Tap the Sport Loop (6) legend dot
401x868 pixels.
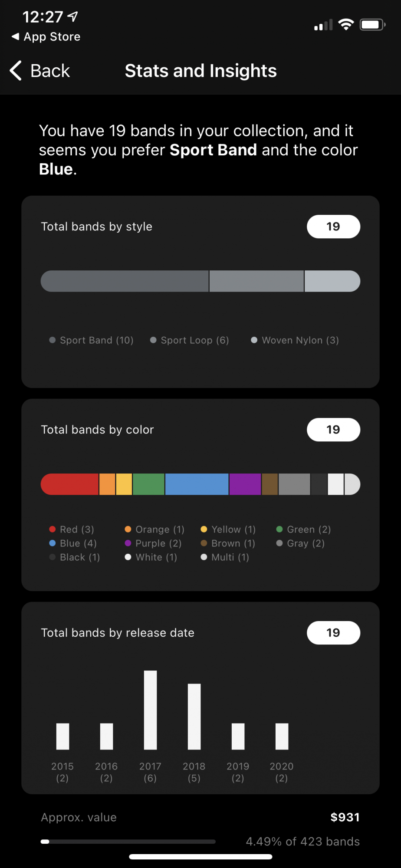click(x=153, y=340)
